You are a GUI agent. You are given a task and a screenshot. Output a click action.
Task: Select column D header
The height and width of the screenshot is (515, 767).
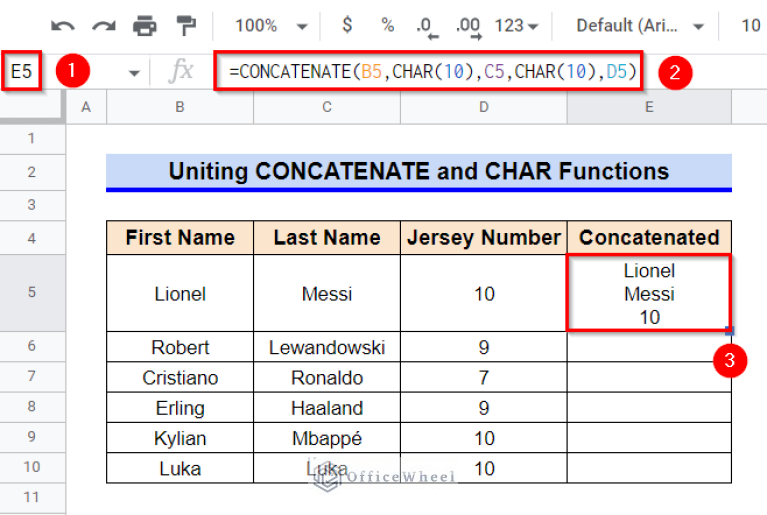pyautogui.click(x=483, y=107)
